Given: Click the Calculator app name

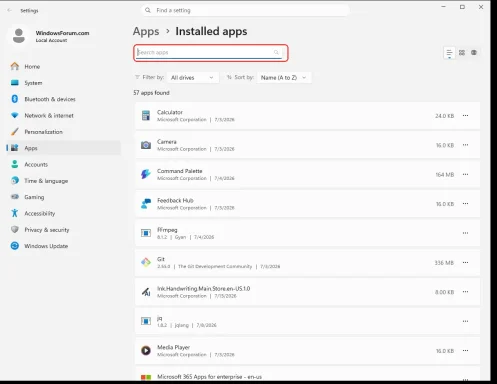Looking at the screenshot, I should click(170, 112).
